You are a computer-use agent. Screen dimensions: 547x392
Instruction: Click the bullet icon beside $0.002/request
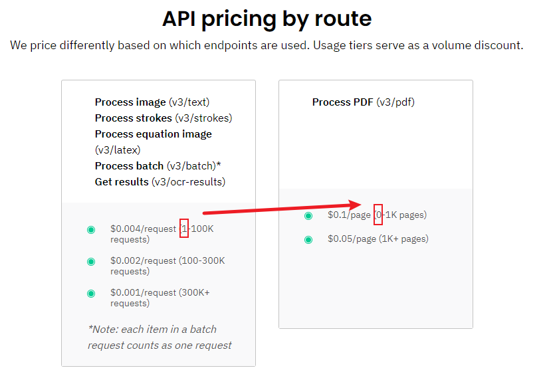point(91,261)
